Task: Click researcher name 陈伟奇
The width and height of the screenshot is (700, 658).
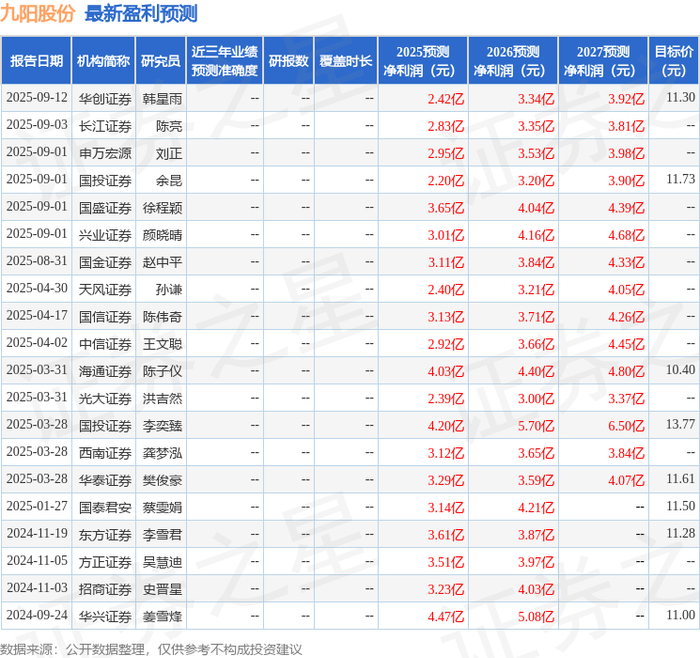Action: click(x=162, y=317)
